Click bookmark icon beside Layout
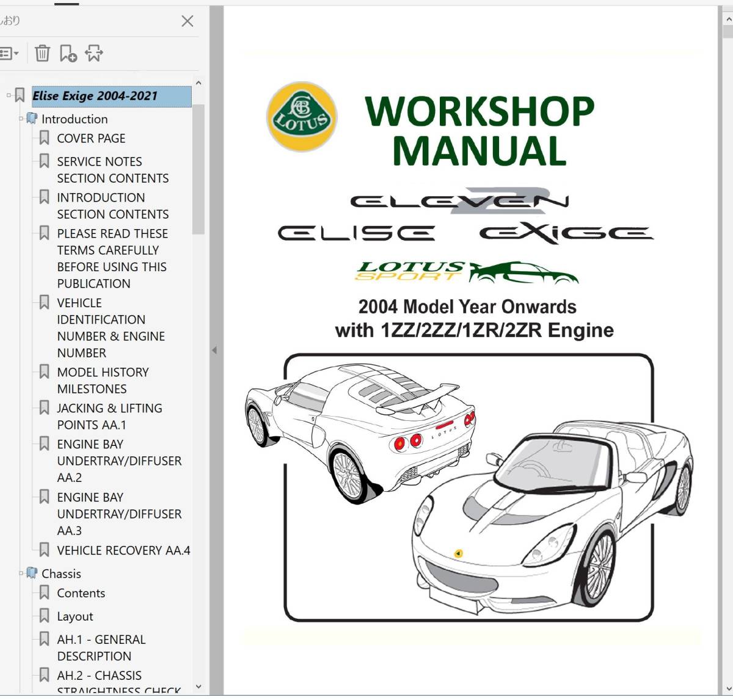This screenshot has height=700, width=733. pyautogui.click(x=44, y=616)
